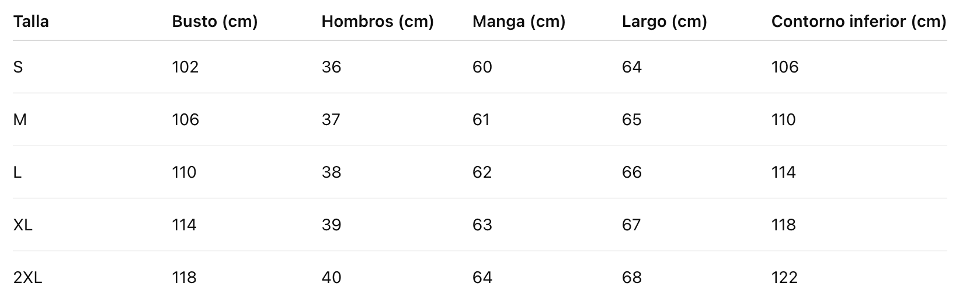Click length value 67 in XL row
980x297 pixels.
click(631, 225)
